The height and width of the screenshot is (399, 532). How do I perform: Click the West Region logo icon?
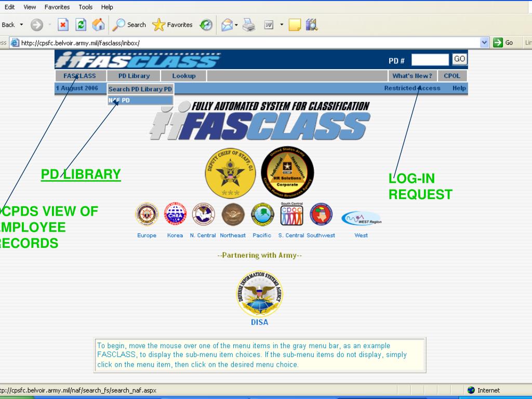362,219
